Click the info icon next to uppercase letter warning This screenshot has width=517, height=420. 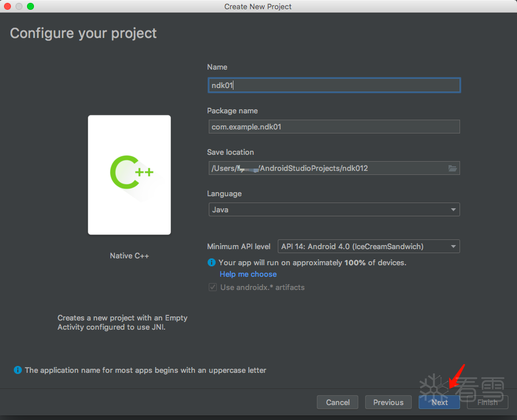click(x=17, y=370)
